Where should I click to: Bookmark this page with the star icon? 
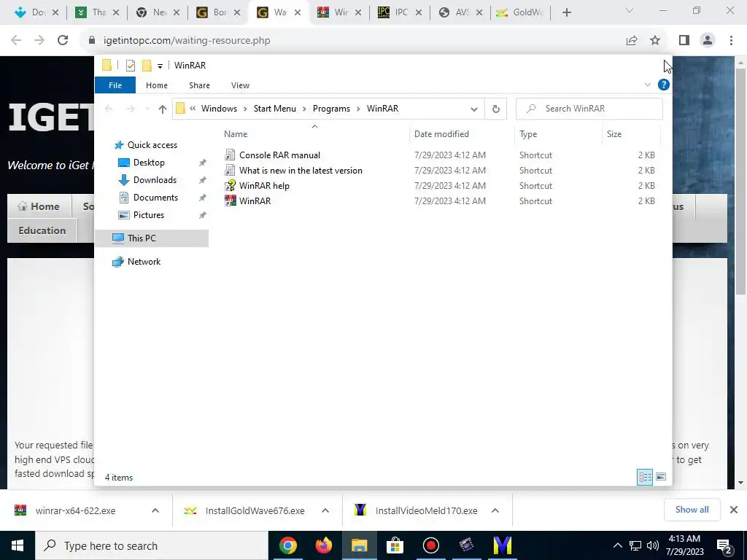pos(655,41)
